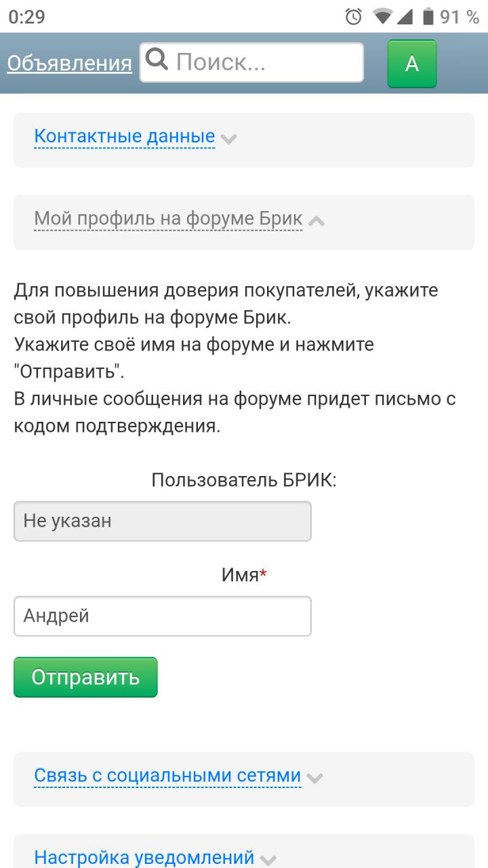Click the up arrow beside Мой профиль

pyautogui.click(x=316, y=221)
